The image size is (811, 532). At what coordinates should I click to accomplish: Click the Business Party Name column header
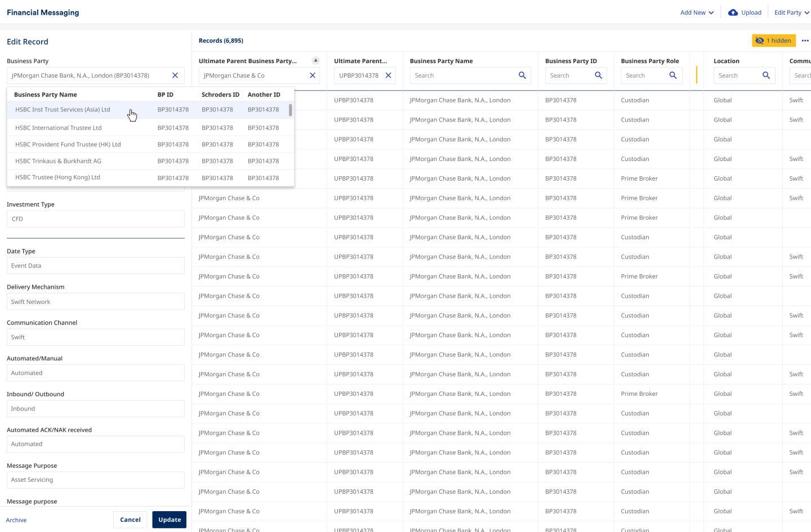pyautogui.click(x=442, y=61)
